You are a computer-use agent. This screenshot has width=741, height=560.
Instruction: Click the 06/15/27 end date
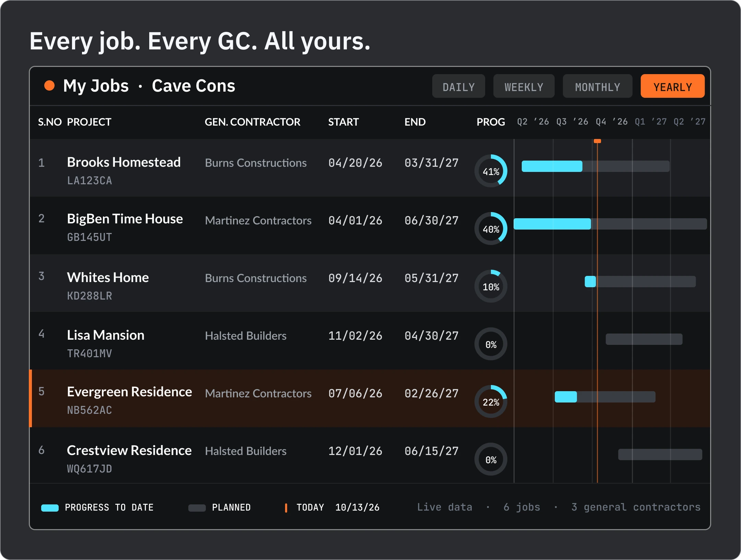[x=432, y=451]
